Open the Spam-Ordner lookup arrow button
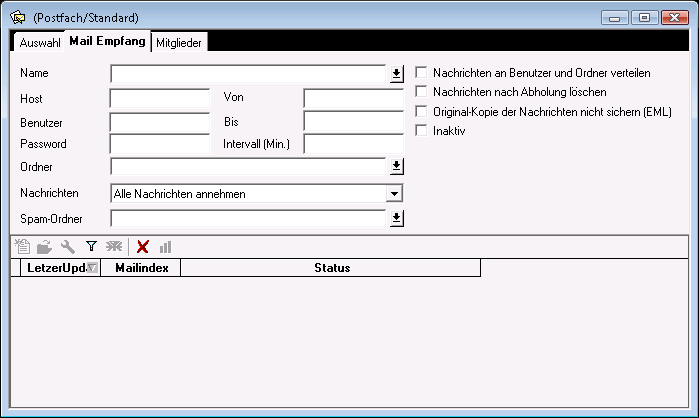The image size is (699, 418). click(396, 218)
